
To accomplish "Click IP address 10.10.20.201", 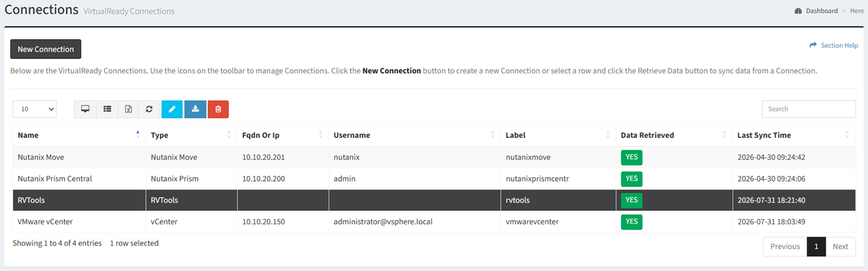I will [263, 157].
